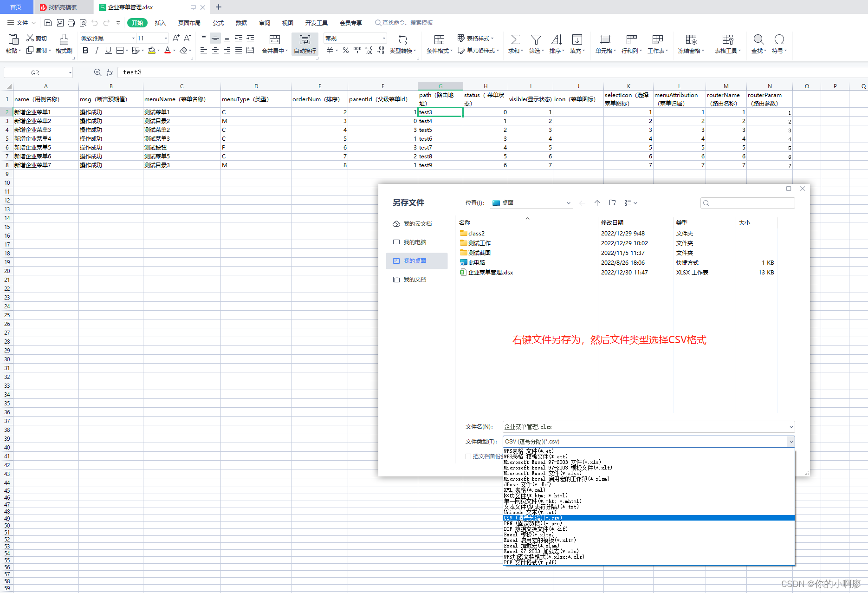Open the number format dropdown showing 常规

pyautogui.click(x=384, y=38)
